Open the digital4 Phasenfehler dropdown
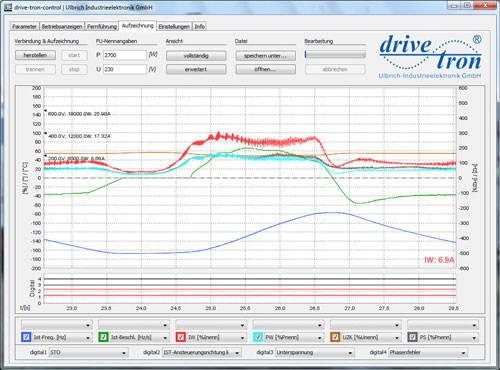Image resolution: width=500 pixels, height=370 pixels. coord(428,352)
